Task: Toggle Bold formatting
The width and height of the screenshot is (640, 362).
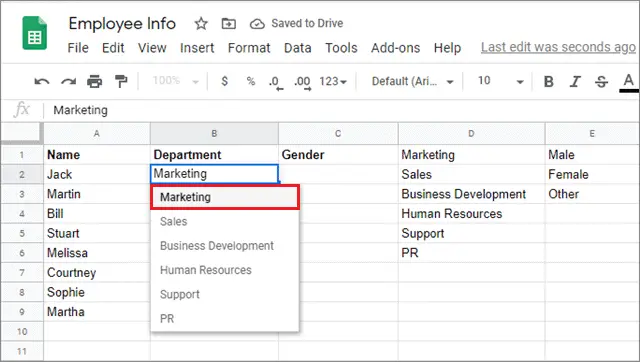Action: 549,82
